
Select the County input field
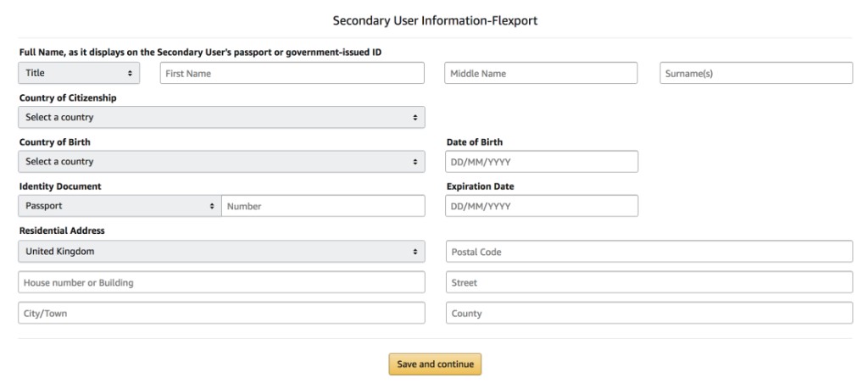point(648,314)
